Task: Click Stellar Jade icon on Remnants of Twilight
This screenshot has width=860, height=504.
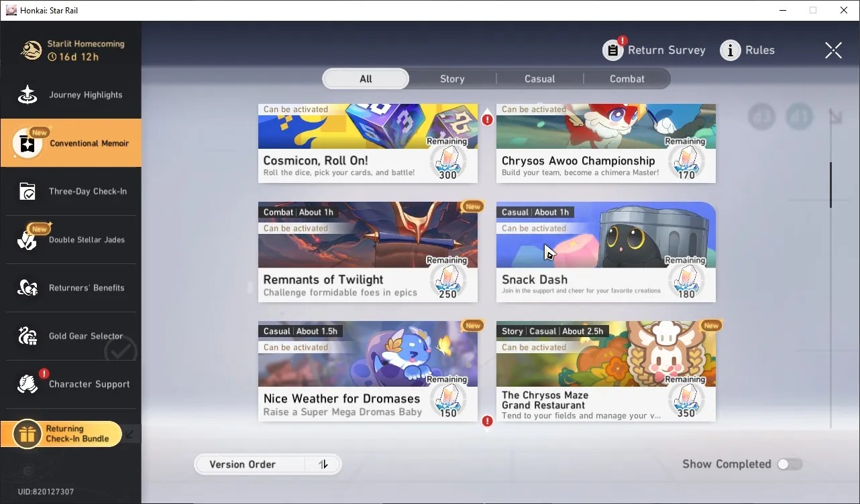Action: [447, 279]
